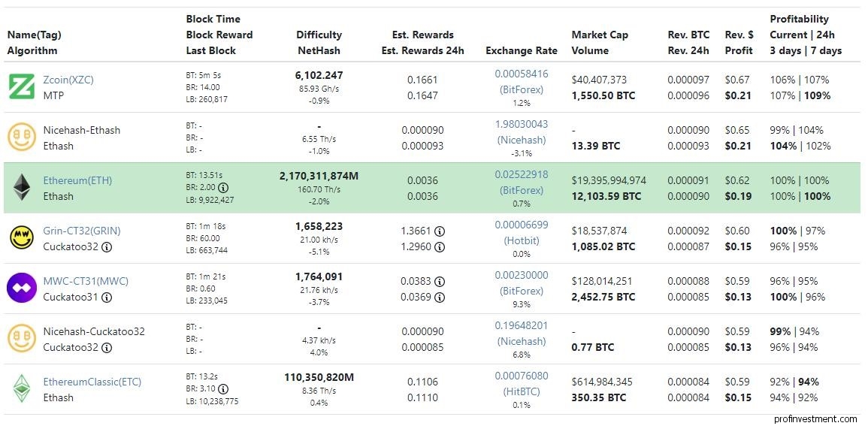
Task: Click info icon beside Ethereum block reward 2.00
Action: point(224,188)
